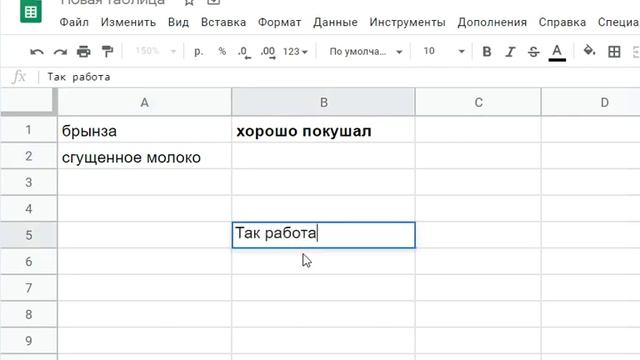Image resolution: width=640 pixels, height=360 pixels.
Task: Open the fill color picker
Action: click(589, 51)
